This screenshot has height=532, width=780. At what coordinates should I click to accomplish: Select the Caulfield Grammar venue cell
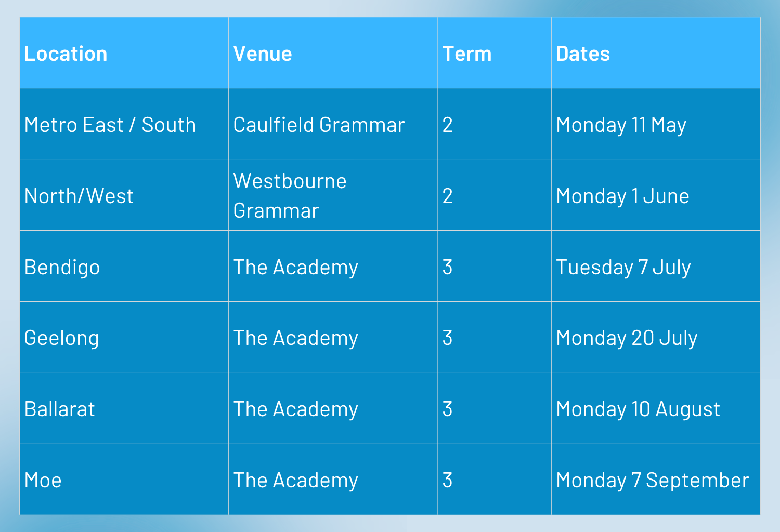319,125
